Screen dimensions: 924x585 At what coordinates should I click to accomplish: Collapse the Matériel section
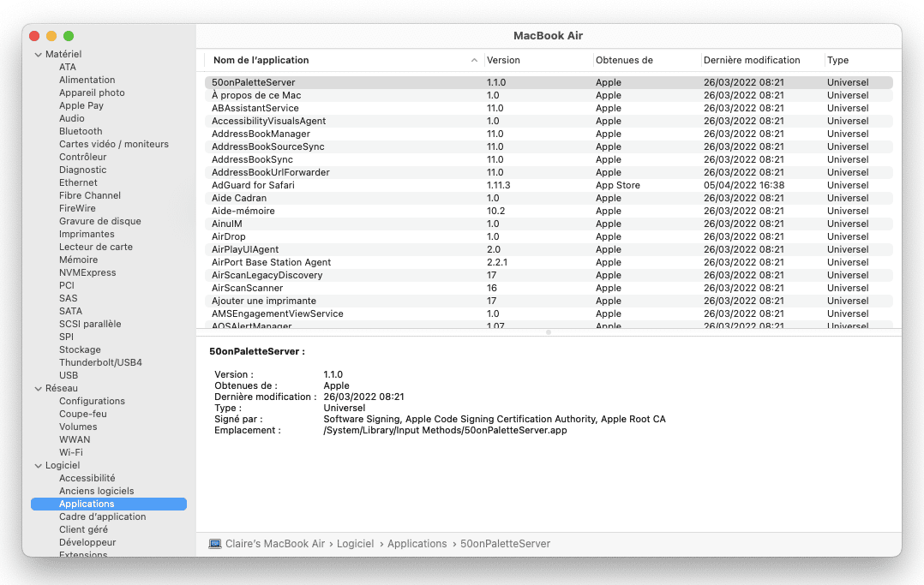point(38,55)
